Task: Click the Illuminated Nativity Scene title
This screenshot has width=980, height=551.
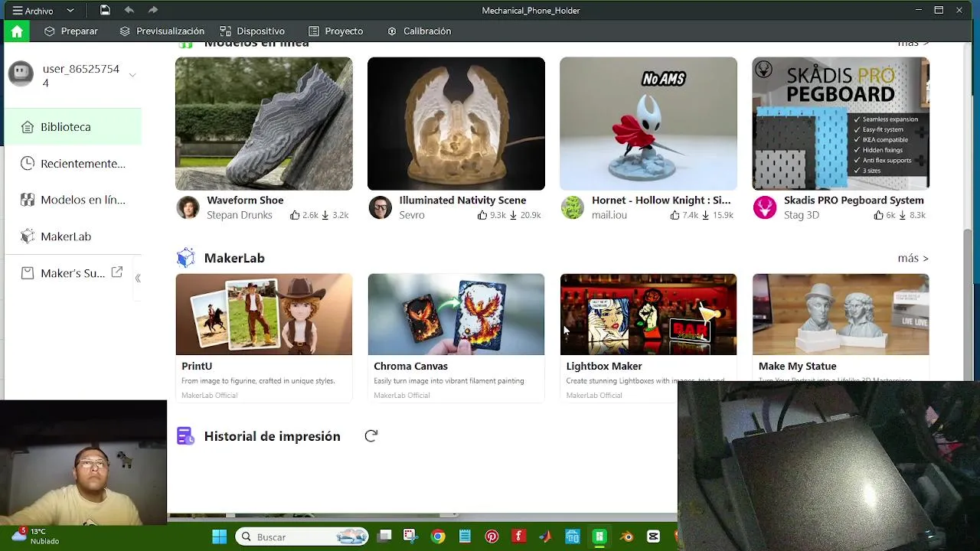Action: [x=462, y=201]
